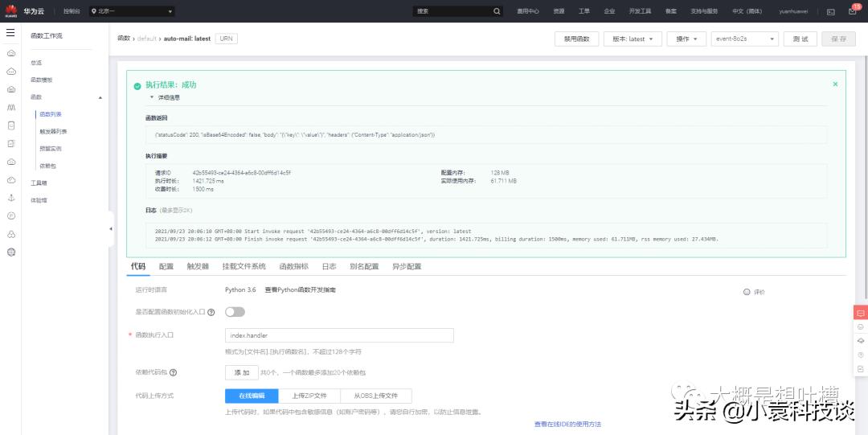This screenshot has height=435, width=868.
Task: Open the 查看Python函数开发指南 link
Action: tap(300, 289)
